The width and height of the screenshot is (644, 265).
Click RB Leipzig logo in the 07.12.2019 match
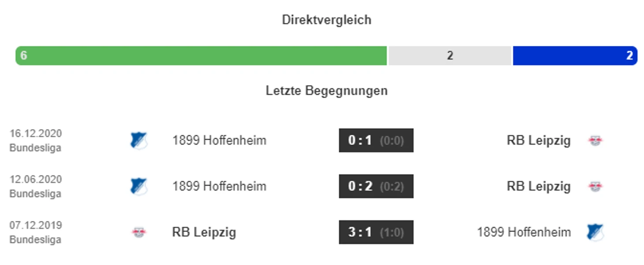pos(139,232)
